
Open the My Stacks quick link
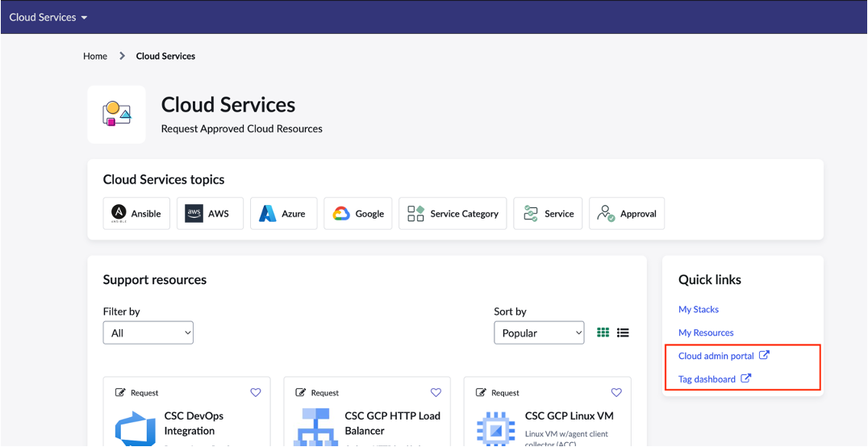click(699, 309)
